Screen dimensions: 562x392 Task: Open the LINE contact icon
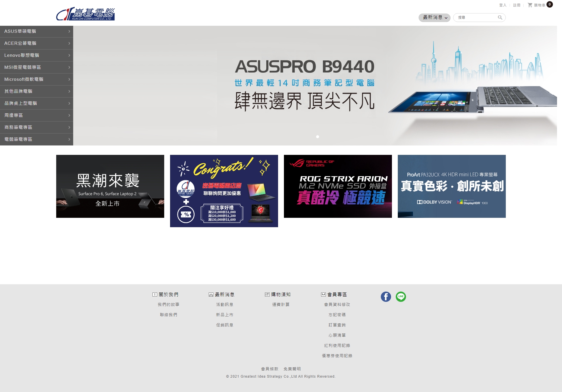[401, 297]
